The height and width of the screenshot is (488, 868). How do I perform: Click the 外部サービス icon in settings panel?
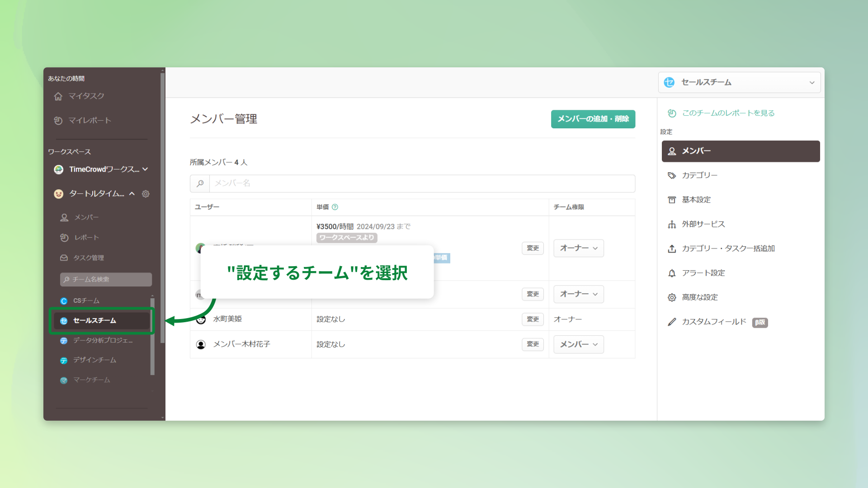(x=672, y=224)
